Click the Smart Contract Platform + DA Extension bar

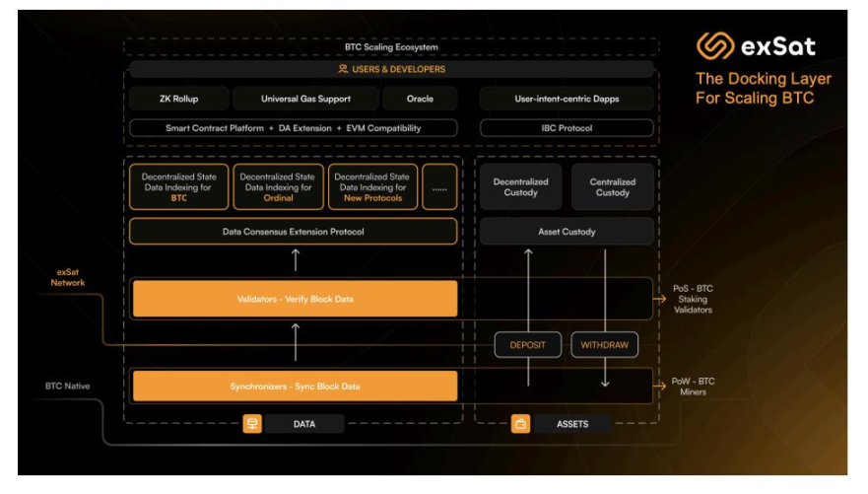(294, 128)
